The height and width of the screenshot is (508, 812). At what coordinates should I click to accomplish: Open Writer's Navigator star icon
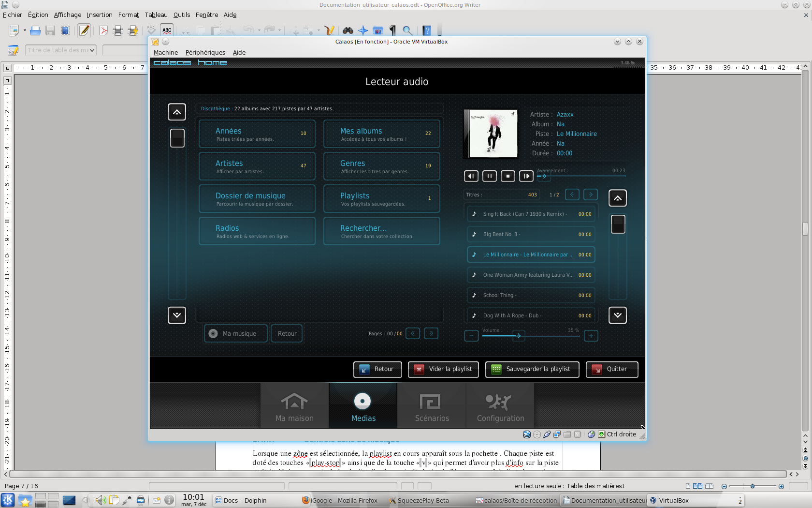pos(363,31)
